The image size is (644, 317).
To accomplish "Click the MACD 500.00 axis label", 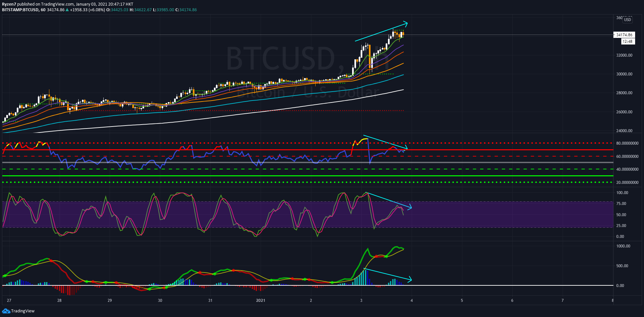I will [622, 266].
